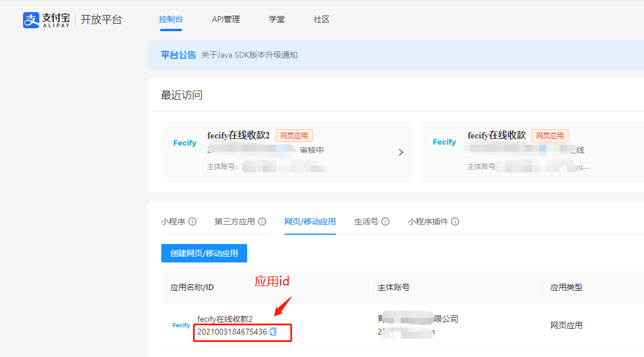The height and width of the screenshot is (357, 644).
Task: Go to API管理 in top navigation
Action: pos(226,20)
